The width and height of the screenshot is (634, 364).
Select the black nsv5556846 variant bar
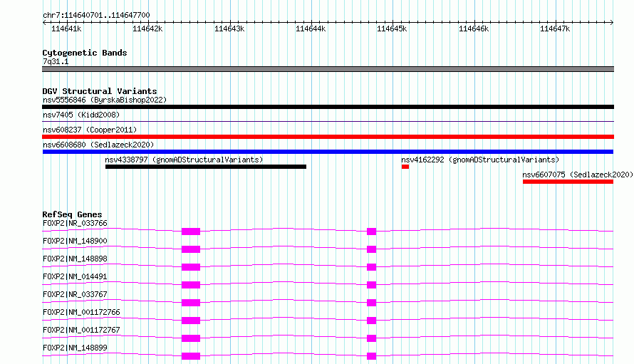click(x=328, y=107)
